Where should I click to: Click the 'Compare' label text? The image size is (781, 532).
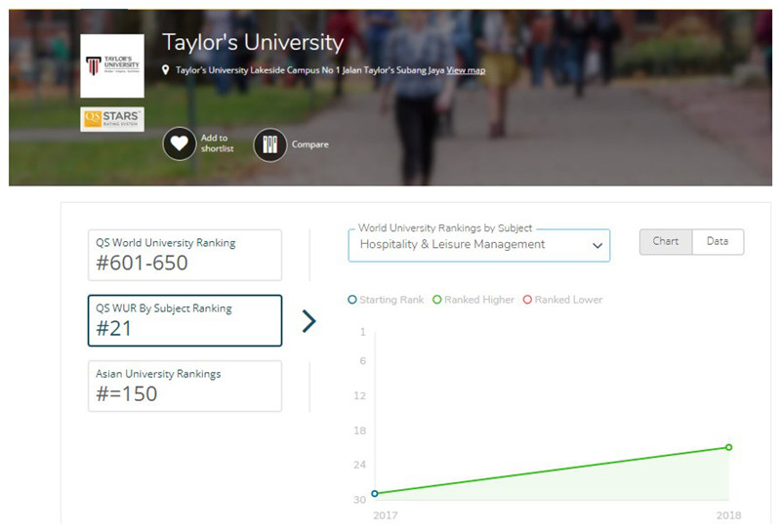[310, 144]
